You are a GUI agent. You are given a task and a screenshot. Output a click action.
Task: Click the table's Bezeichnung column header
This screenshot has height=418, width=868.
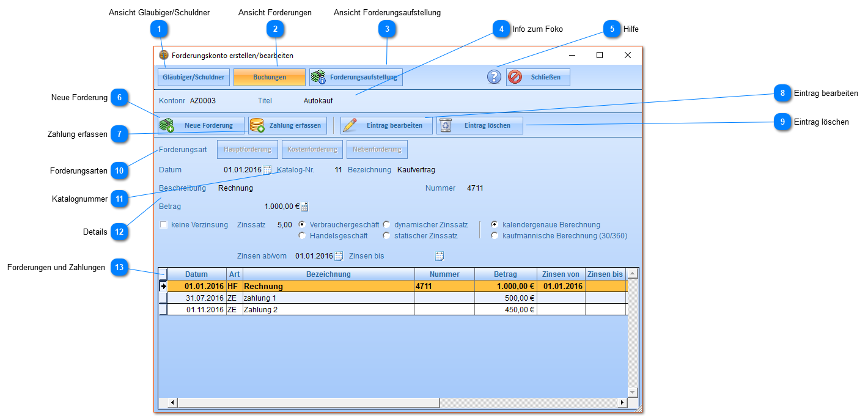click(x=329, y=274)
